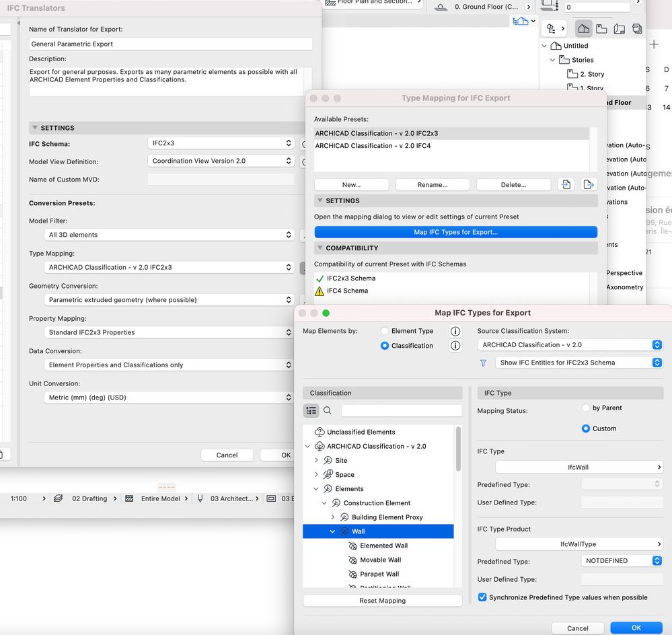This screenshot has height=635, width=672.
Task: Collapse the Wall classification node
Action: click(332, 531)
